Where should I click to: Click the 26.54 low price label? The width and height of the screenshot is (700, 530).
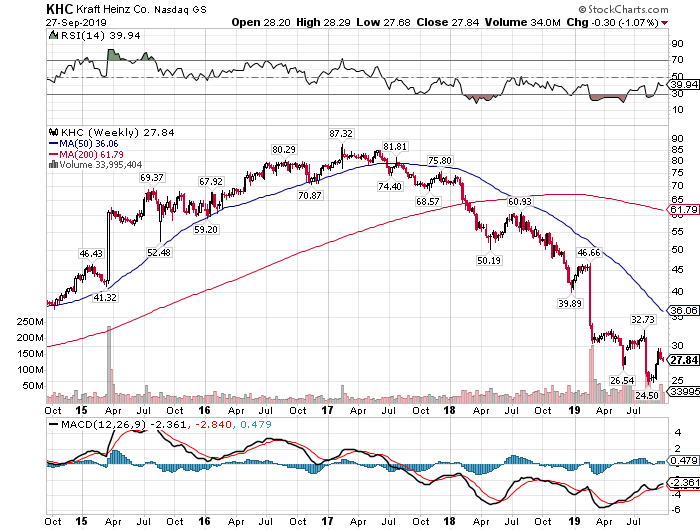pyautogui.click(x=622, y=380)
